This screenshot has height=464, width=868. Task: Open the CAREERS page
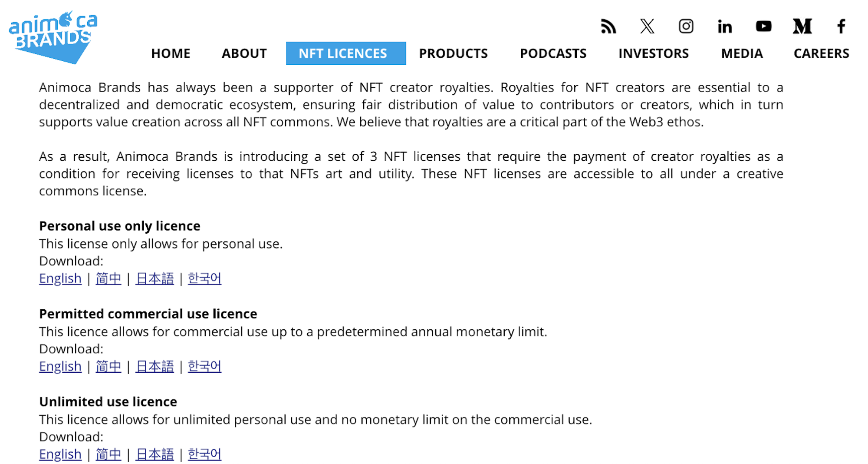821,53
